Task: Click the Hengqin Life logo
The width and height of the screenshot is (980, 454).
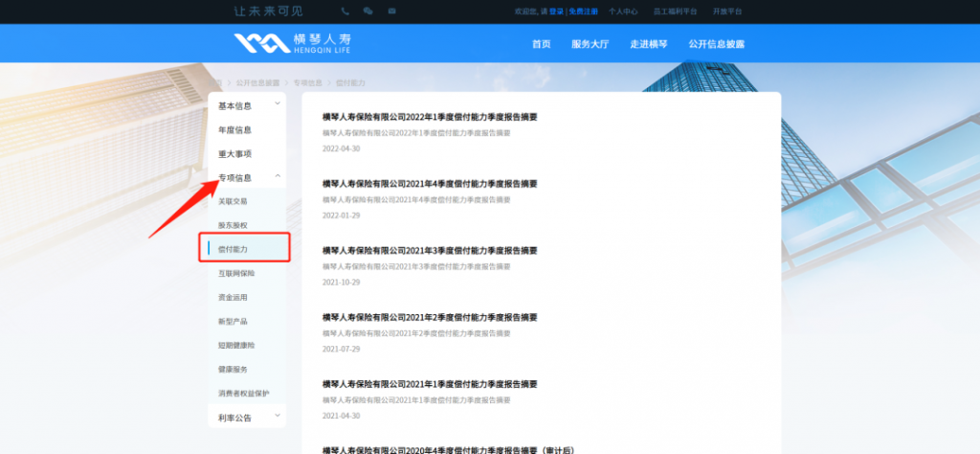Action: pyautogui.click(x=293, y=43)
